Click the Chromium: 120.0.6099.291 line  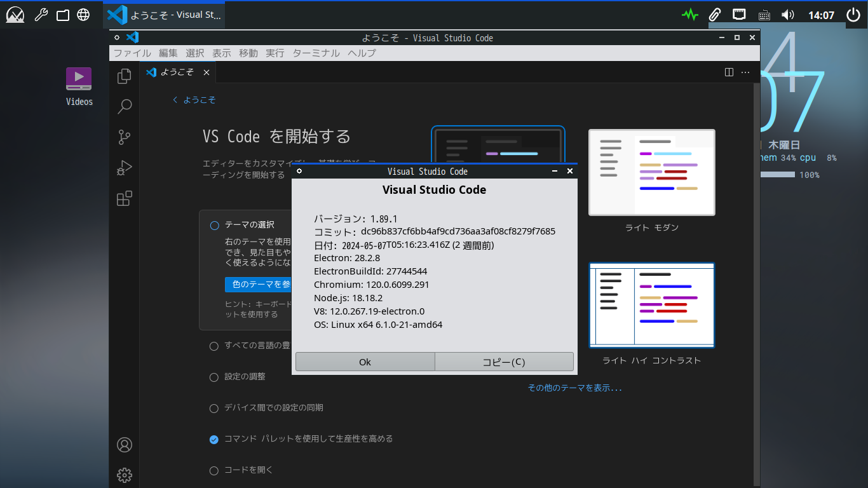372,285
